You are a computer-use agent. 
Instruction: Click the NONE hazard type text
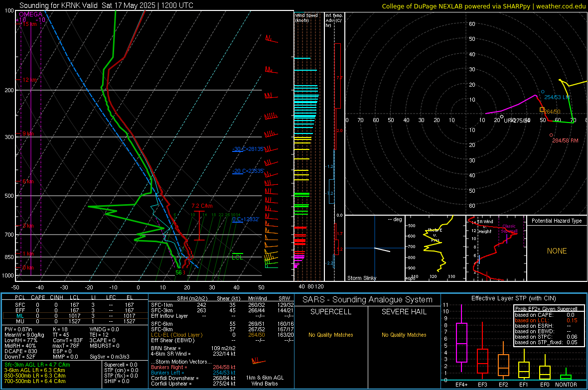pos(557,251)
